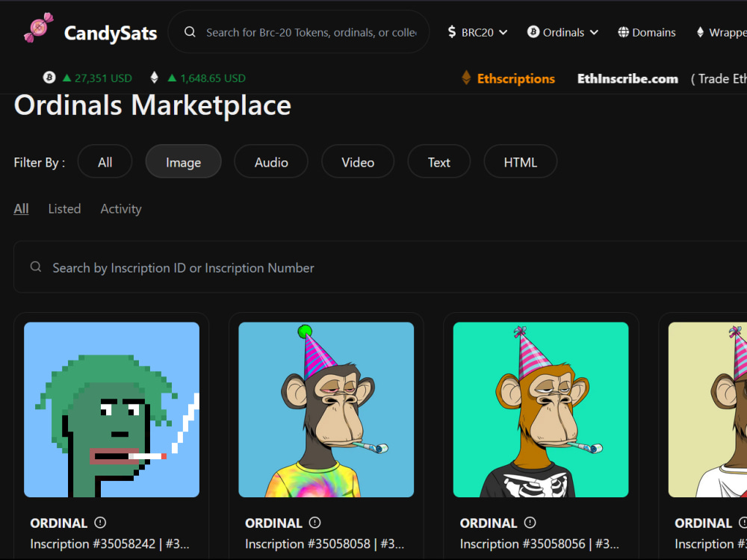Open the tie-dye shirt ape thumbnail
The height and width of the screenshot is (560, 747).
(x=326, y=409)
